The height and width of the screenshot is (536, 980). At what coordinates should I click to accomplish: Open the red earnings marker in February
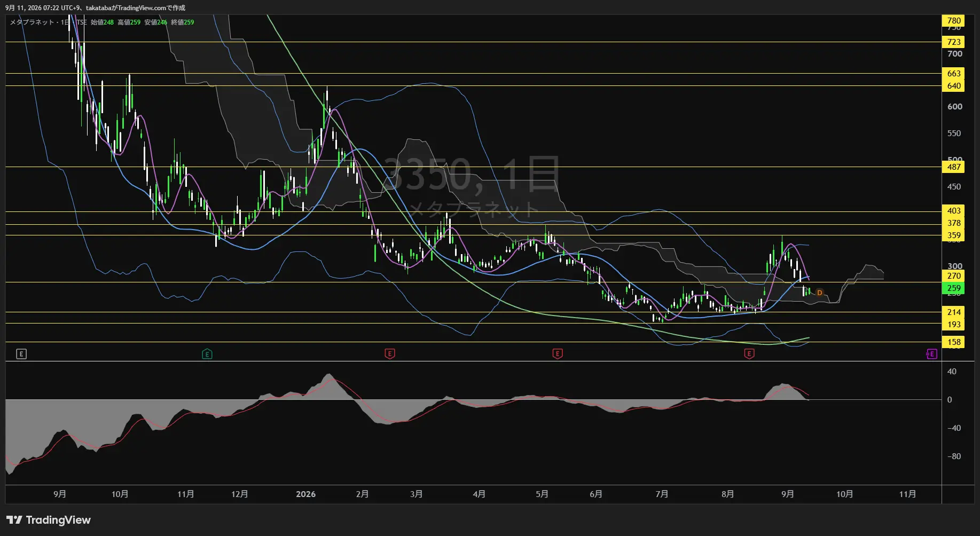point(390,354)
